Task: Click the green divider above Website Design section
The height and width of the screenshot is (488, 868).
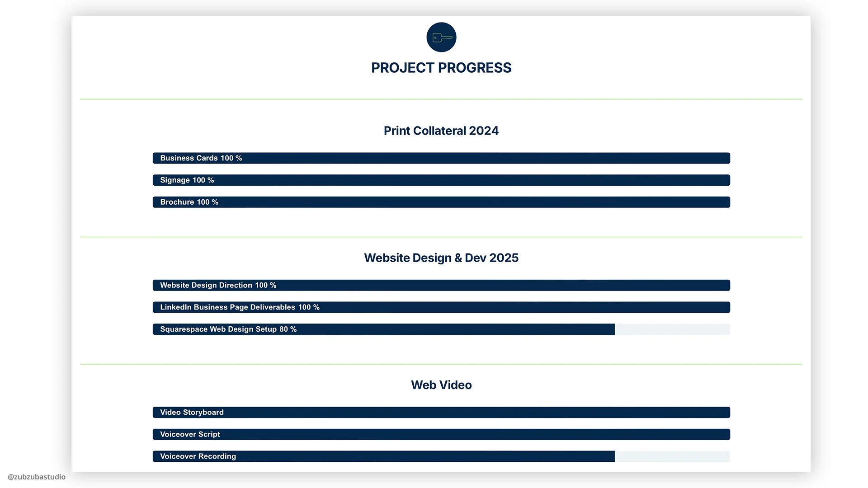Action: [441, 237]
